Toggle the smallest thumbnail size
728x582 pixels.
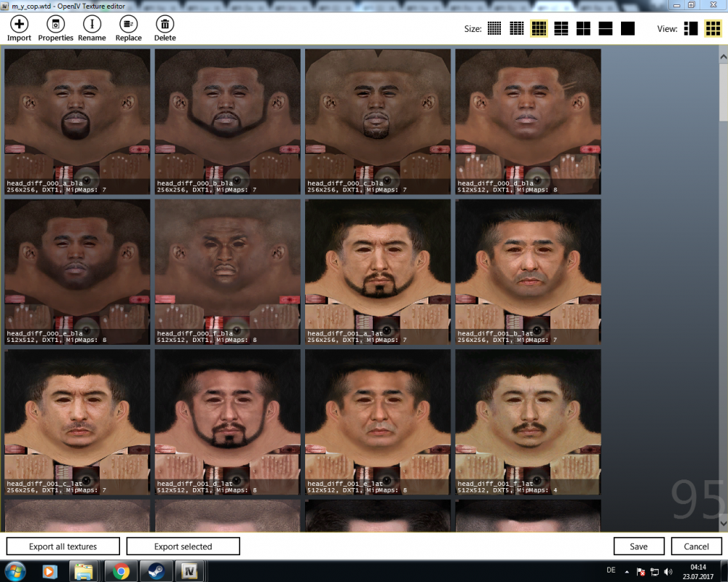(494, 28)
